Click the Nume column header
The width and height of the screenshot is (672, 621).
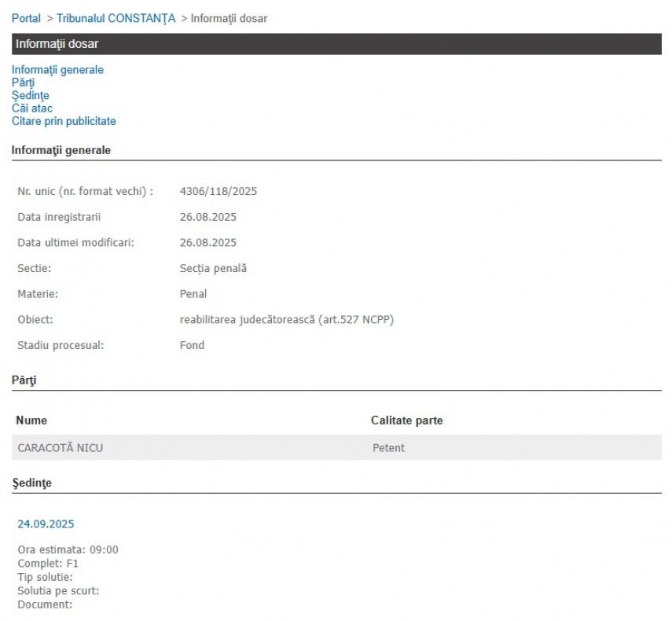point(31,421)
